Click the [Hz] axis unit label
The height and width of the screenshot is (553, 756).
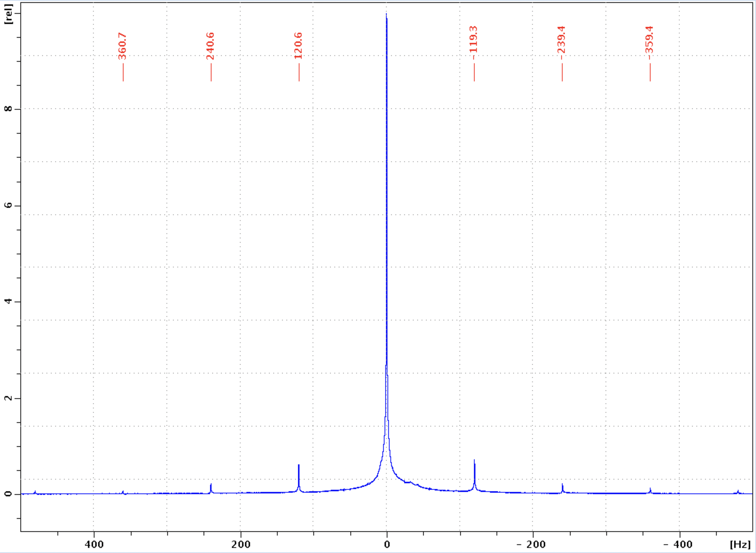coord(740,545)
